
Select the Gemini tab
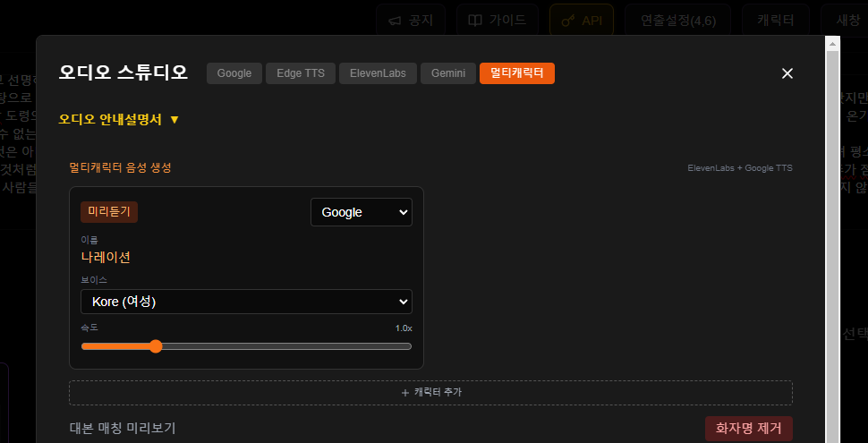click(448, 73)
